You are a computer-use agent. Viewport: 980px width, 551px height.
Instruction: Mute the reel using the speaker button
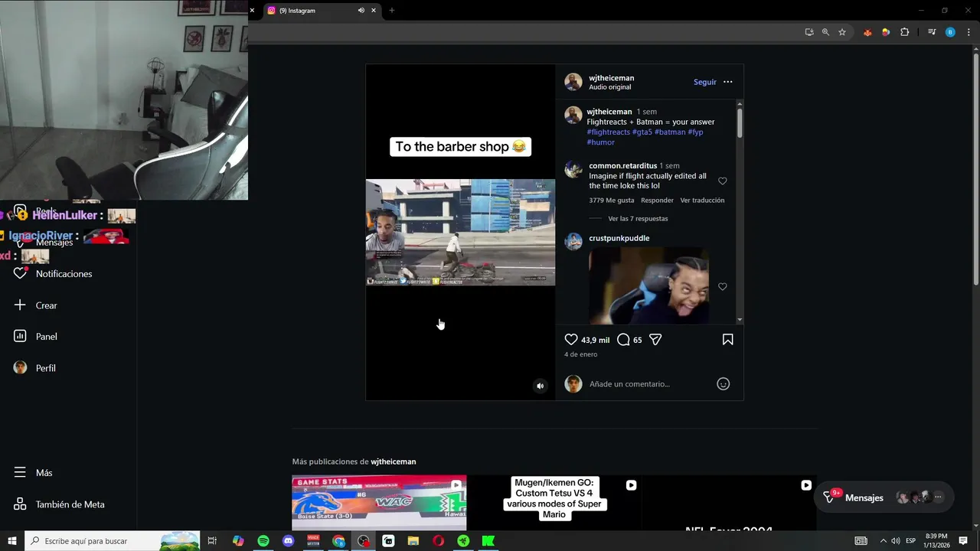click(540, 386)
